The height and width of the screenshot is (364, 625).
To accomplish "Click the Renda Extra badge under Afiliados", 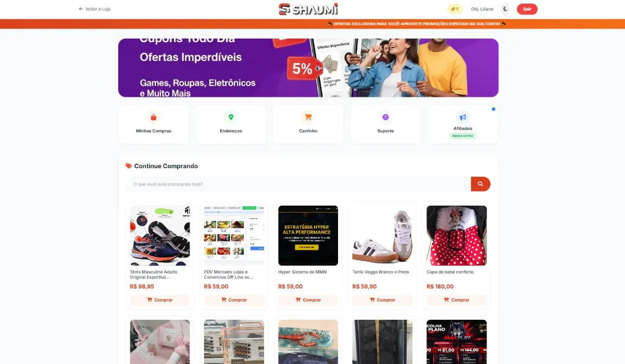I will [x=463, y=136].
